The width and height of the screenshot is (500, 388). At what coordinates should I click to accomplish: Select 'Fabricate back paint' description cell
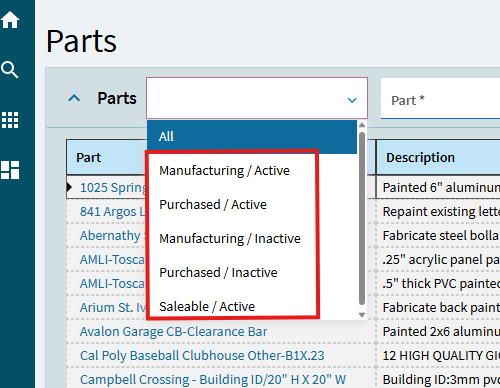pos(438,308)
